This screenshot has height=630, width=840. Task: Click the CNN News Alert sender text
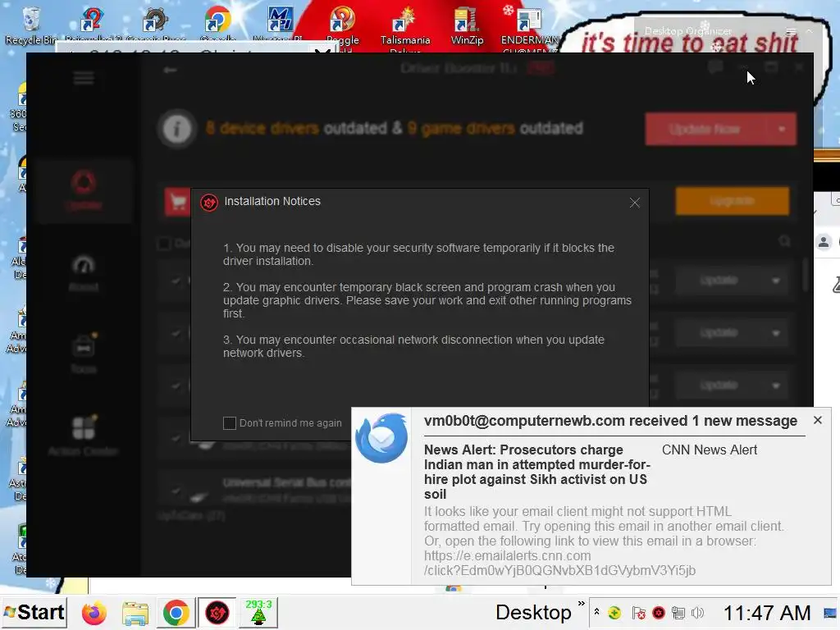pyautogui.click(x=710, y=450)
